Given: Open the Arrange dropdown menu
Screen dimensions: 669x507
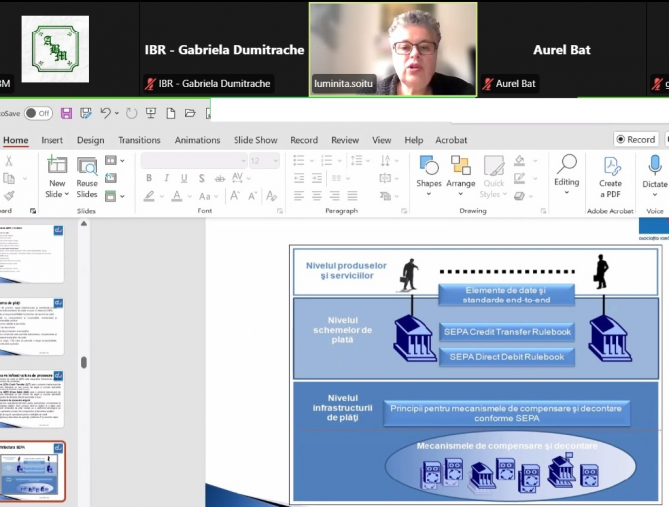Looking at the screenshot, I should (x=460, y=175).
